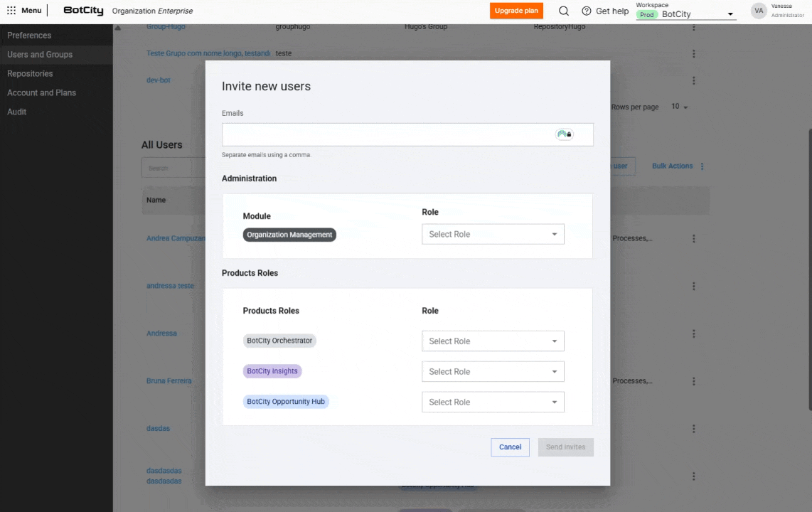812x512 pixels.
Task: Open Vanessa's VA avatar menu
Action: click(x=759, y=11)
